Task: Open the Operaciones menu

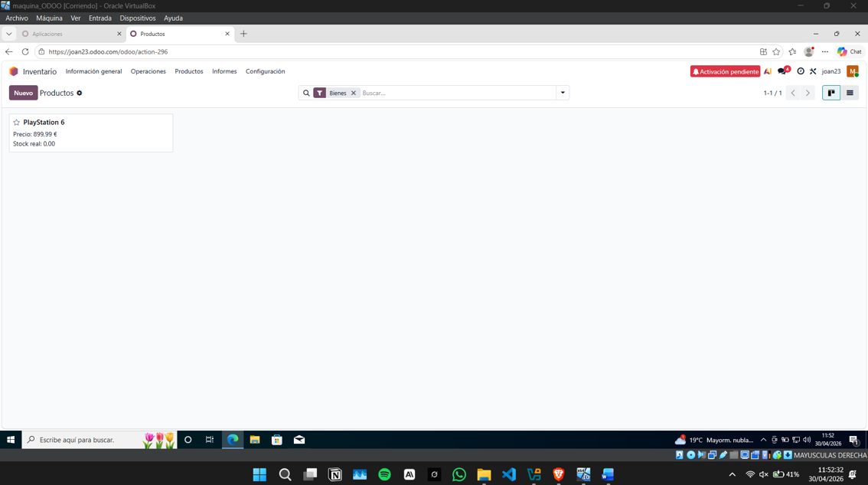Action: pos(148,71)
